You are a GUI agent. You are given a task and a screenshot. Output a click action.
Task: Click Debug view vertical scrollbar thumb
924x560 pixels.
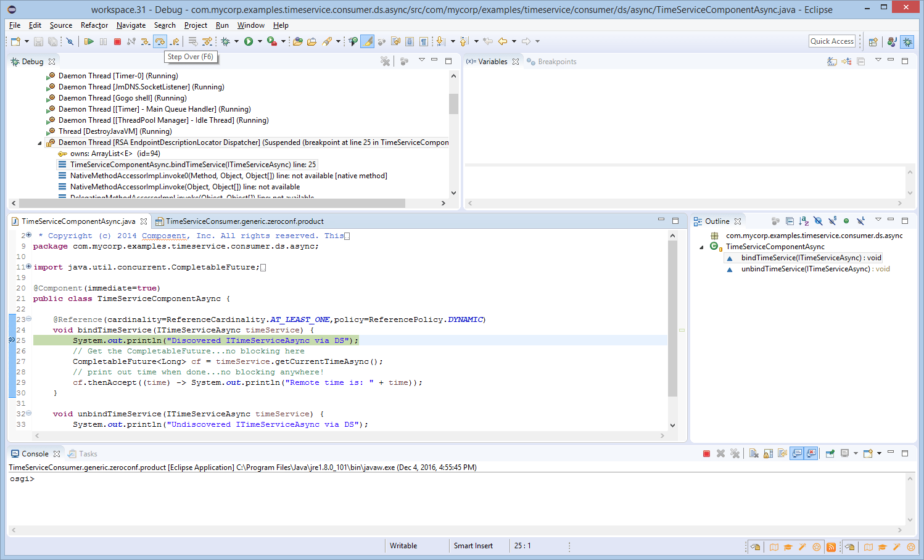453,104
